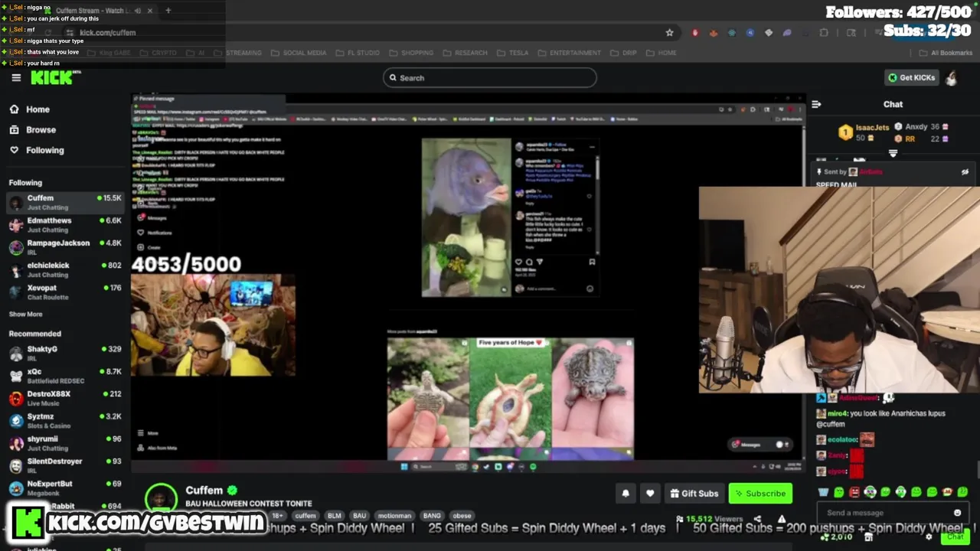This screenshot has height=551, width=980.
Task: Click the notification bell icon below stream
Action: coord(626,494)
